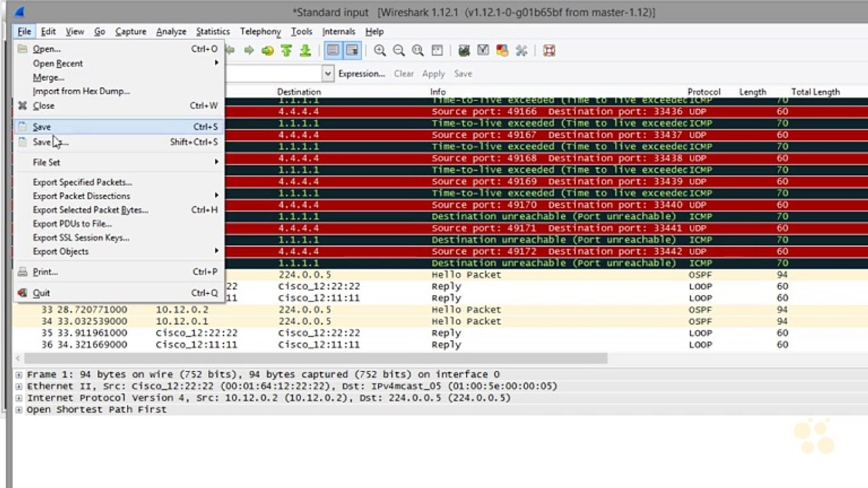Open the coloring rules icon
The height and width of the screenshot is (488, 868).
click(502, 51)
